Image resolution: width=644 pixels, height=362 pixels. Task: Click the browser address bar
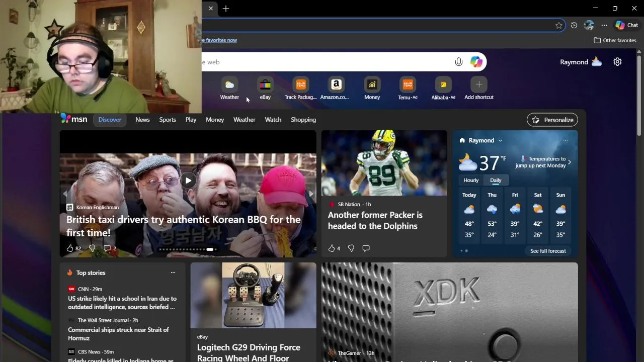377,25
